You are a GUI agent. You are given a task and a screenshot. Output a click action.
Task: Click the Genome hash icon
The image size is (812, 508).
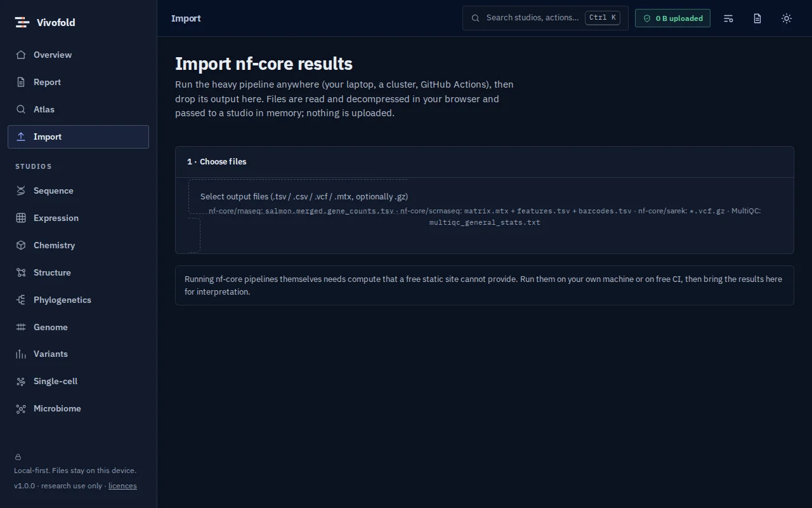21,327
